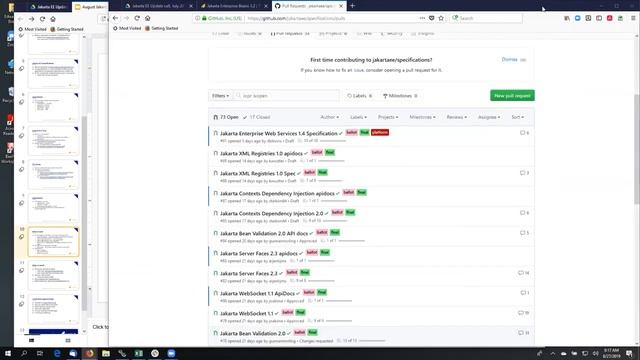
Task: Open File Explorer from taskbar
Action: pyautogui.click(x=106, y=353)
